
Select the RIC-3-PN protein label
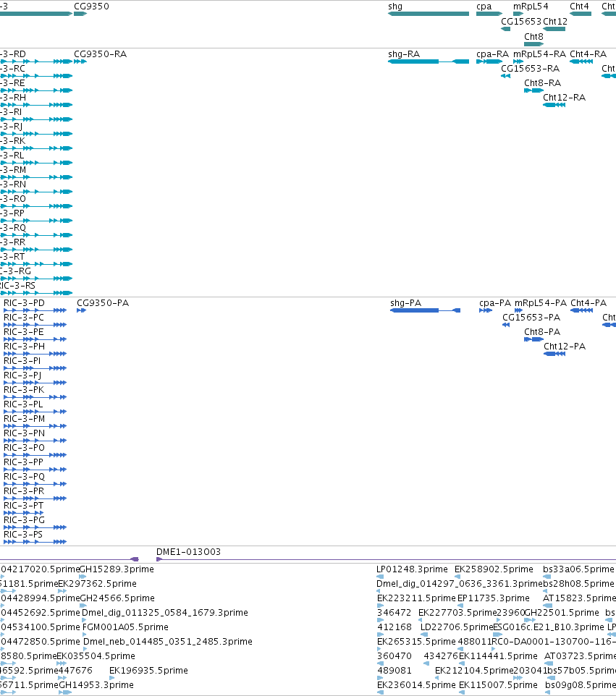24,433
